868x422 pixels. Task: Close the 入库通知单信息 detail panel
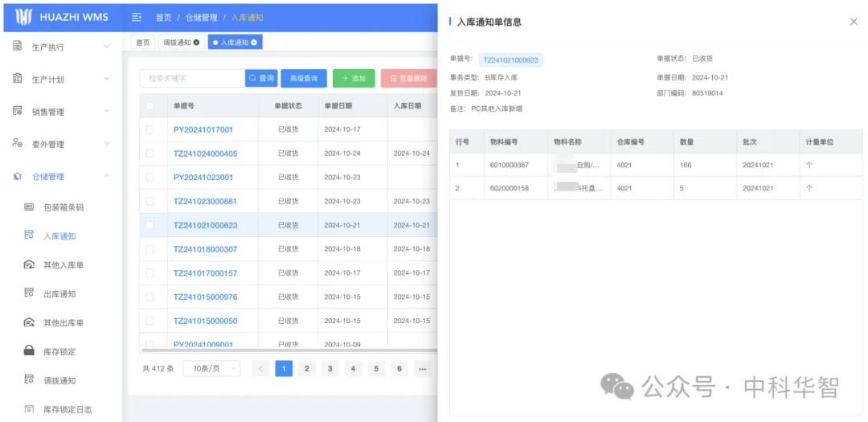pyautogui.click(x=854, y=22)
